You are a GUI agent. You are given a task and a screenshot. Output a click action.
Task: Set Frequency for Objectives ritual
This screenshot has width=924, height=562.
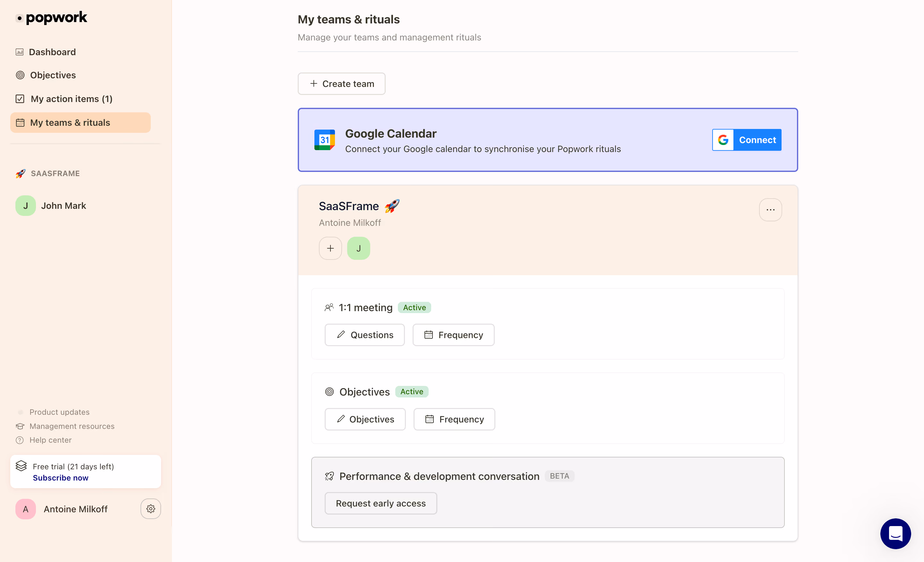point(455,420)
